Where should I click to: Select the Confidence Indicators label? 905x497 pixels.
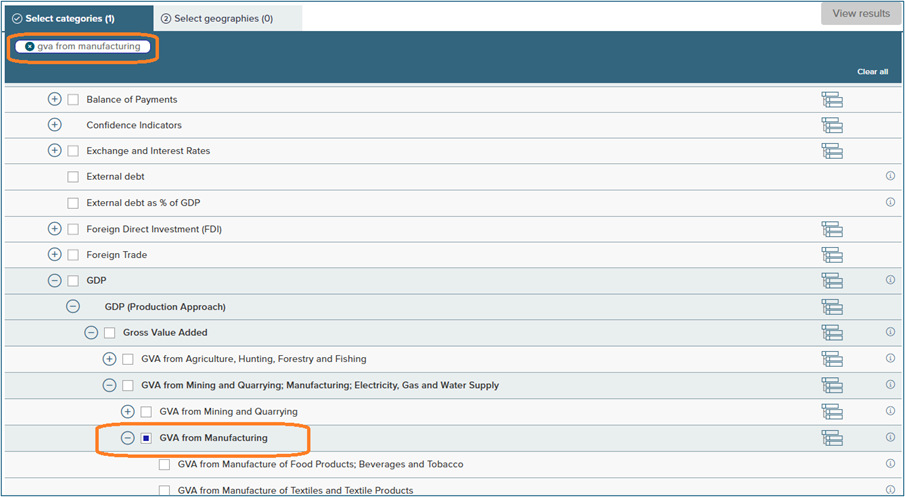134,125
